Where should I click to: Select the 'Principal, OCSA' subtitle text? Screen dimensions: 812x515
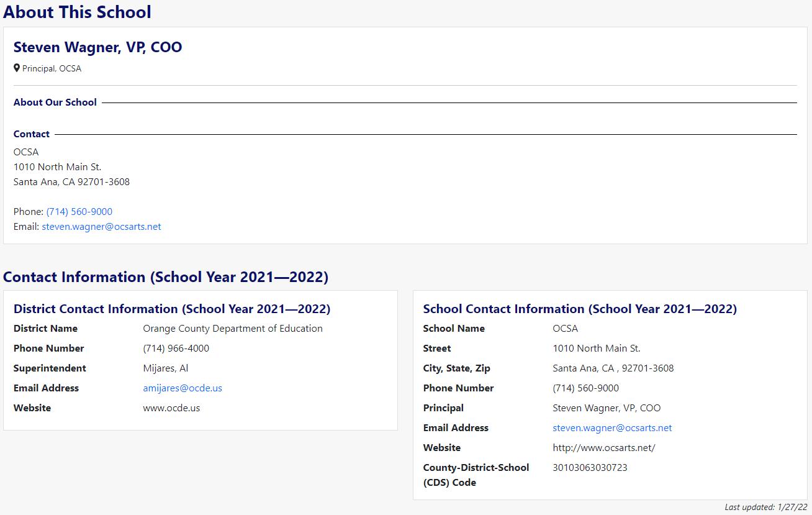[52, 68]
